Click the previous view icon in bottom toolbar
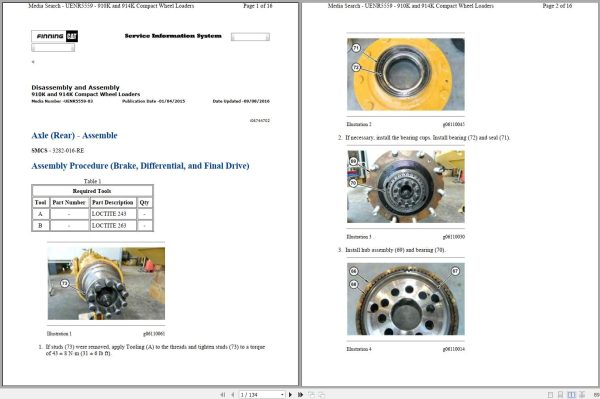The height and width of the screenshot is (399, 600). pyautogui.click(x=311, y=394)
